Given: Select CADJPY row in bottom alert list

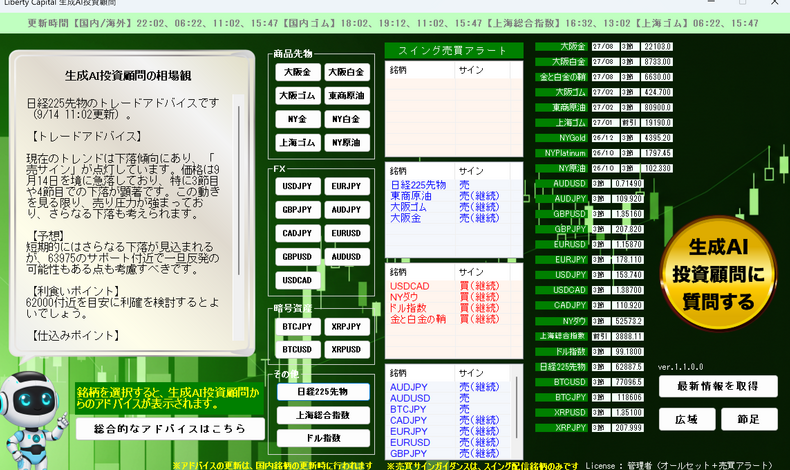Looking at the screenshot, I should point(449,420).
